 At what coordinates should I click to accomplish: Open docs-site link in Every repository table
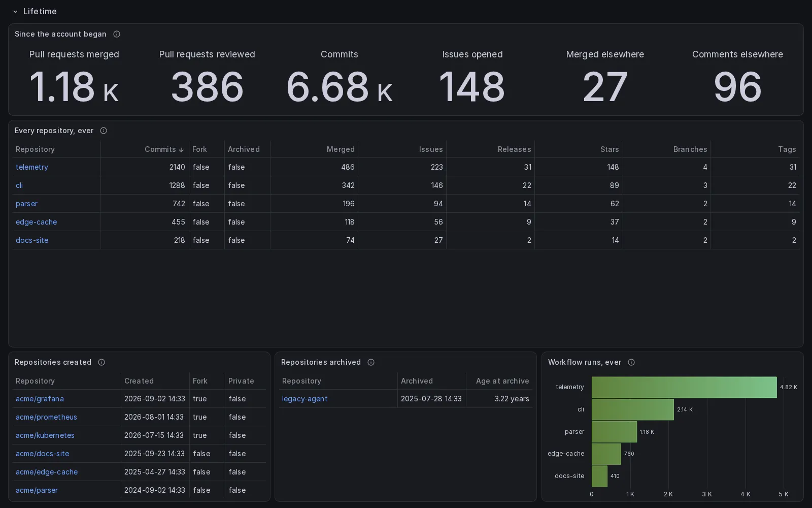[x=32, y=240]
